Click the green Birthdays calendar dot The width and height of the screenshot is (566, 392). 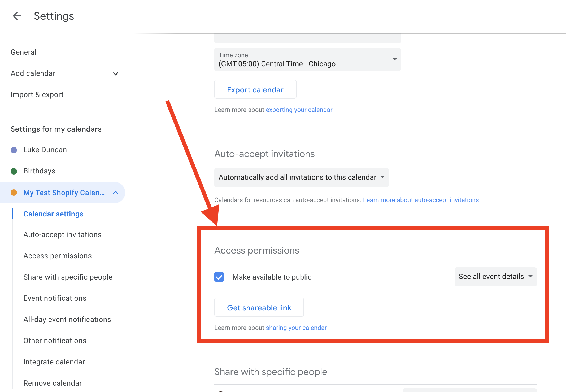click(x=14, y=171)
